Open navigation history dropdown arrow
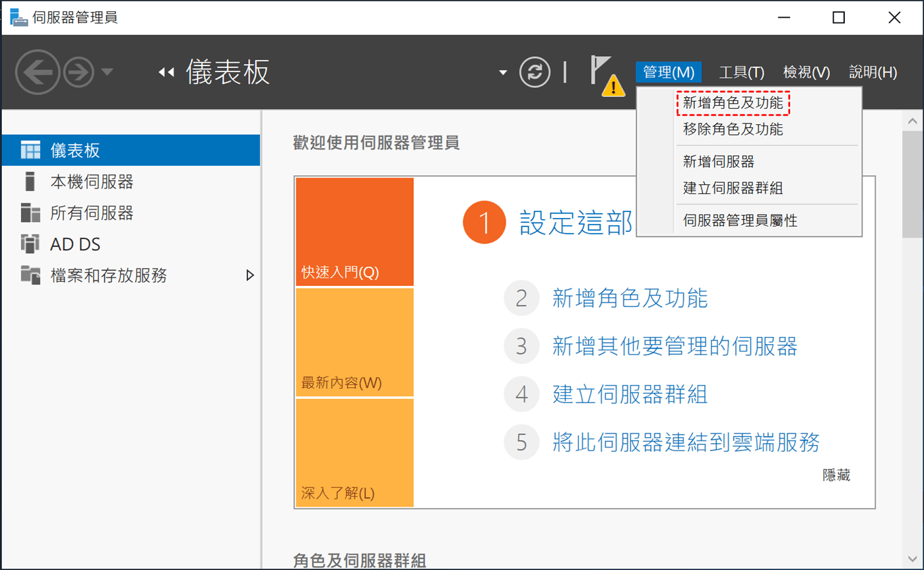This screenshot has width=924, height=570. coord(107,72)
